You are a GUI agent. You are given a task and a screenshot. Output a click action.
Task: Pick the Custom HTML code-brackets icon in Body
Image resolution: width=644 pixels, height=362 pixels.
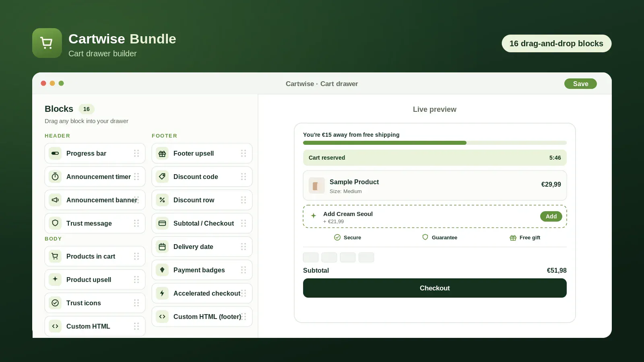coord(55,326)
